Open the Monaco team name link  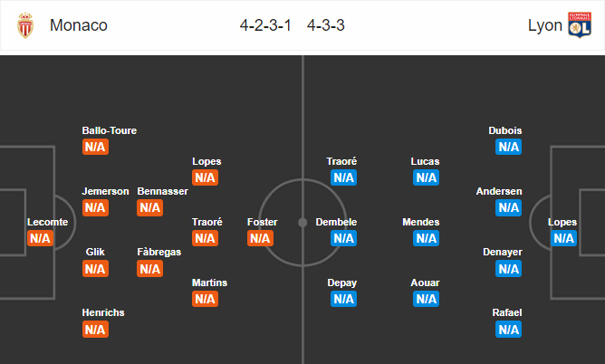tap(79, 25)
